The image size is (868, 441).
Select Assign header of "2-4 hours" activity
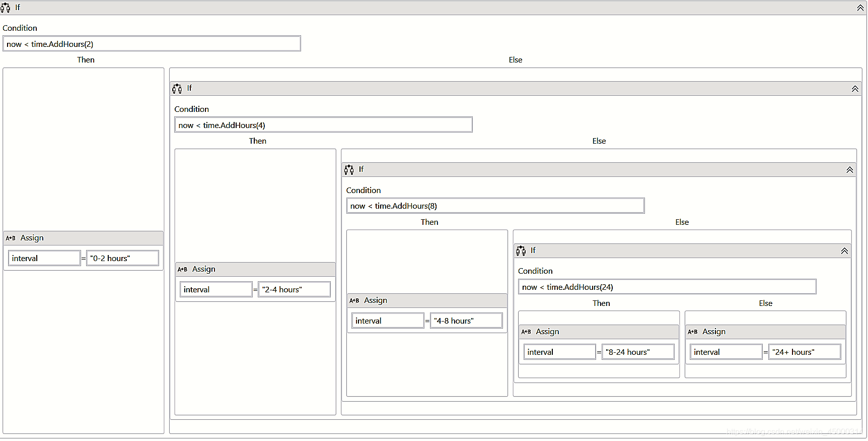click(x=255, y=269)
